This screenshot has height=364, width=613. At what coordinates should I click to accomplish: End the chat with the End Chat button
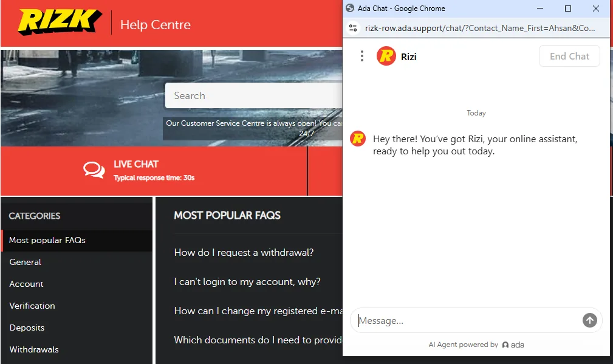point(569,56)
